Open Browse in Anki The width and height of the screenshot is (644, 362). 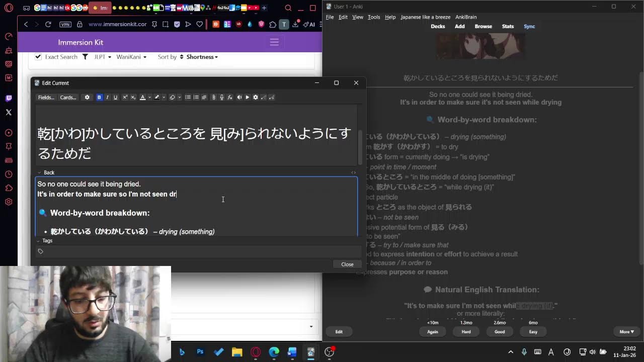pos(483,26)
